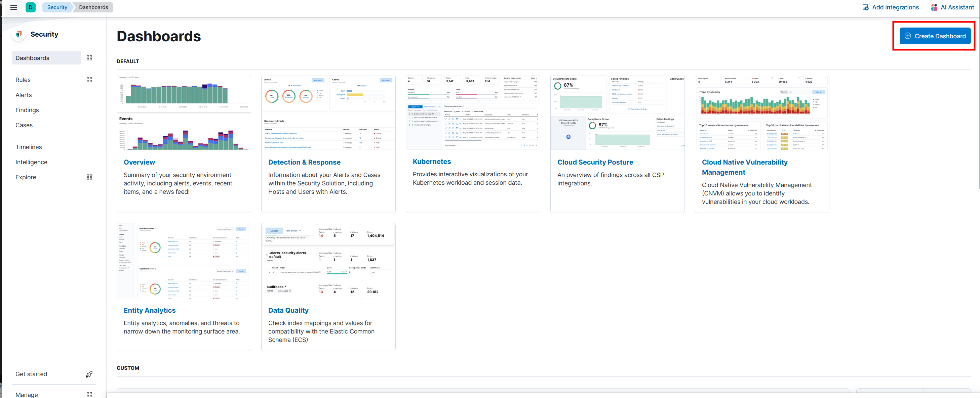This screenshot has height=398, width=980.
Task: Navigate to Findings page
Action: point(27,110)
